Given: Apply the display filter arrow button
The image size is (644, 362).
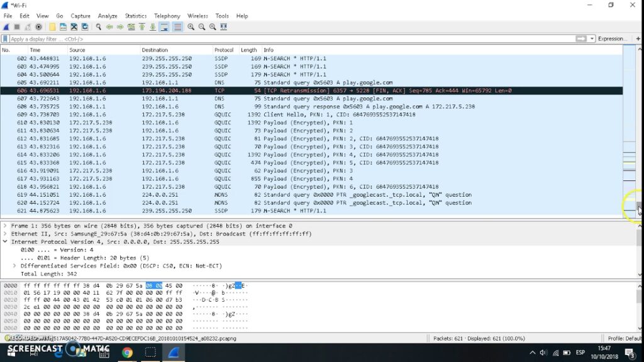Looking at the screenshot, I should (580, 38).
